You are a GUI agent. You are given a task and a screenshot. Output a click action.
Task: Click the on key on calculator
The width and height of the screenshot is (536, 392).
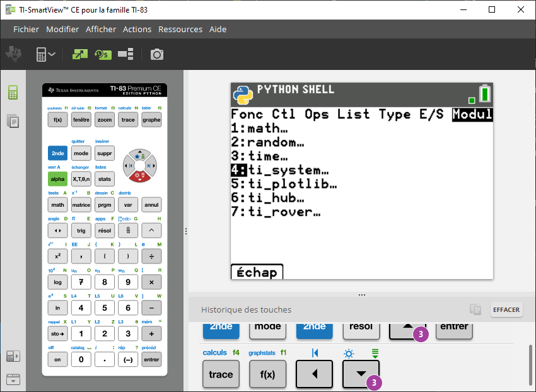tap(58, 359)
